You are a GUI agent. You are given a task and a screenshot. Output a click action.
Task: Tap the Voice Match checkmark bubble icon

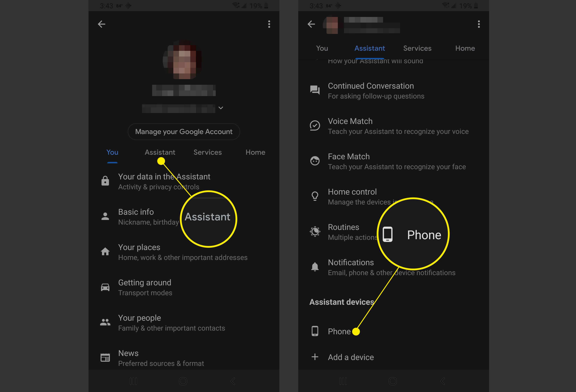click(315, 126)
